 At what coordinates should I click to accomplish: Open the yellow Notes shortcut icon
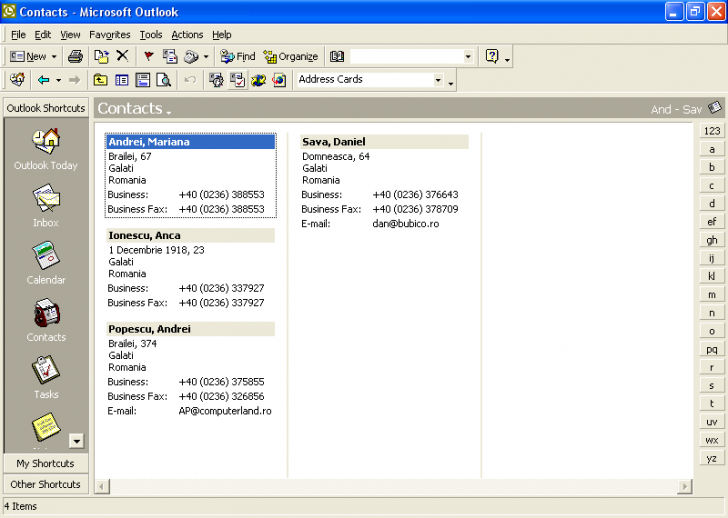46,427
